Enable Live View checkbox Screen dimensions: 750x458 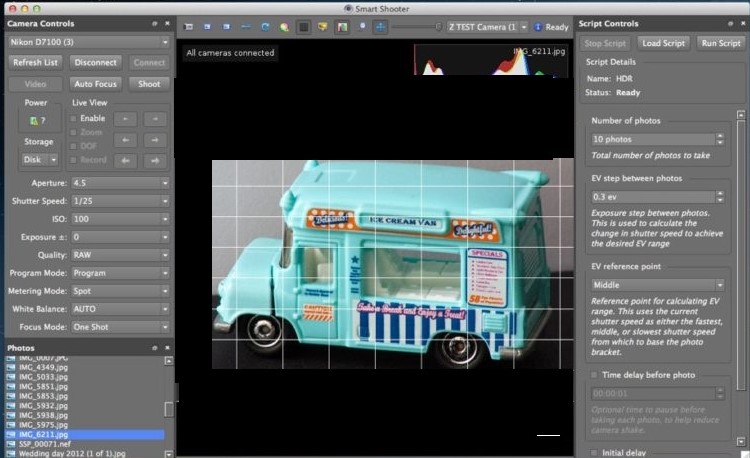74,119
